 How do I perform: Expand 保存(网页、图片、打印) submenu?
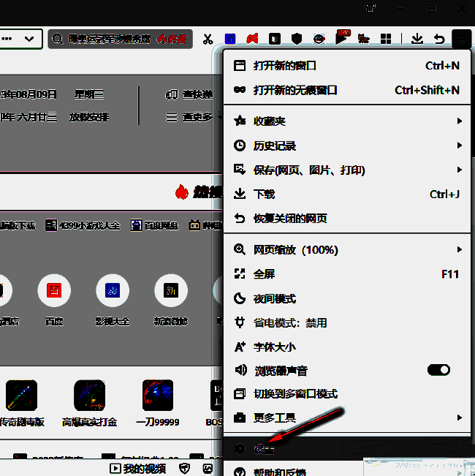pyautogui.click(x=347, y=170)
